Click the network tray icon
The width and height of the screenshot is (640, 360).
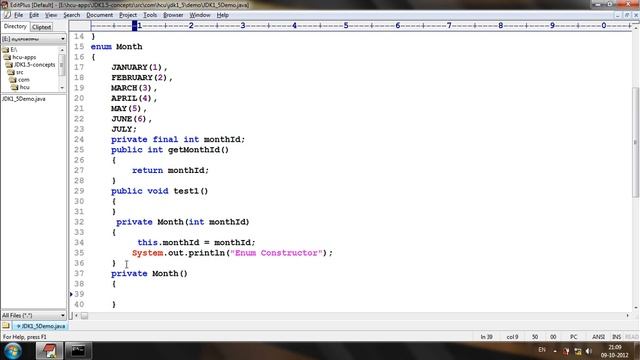point(578,351)
